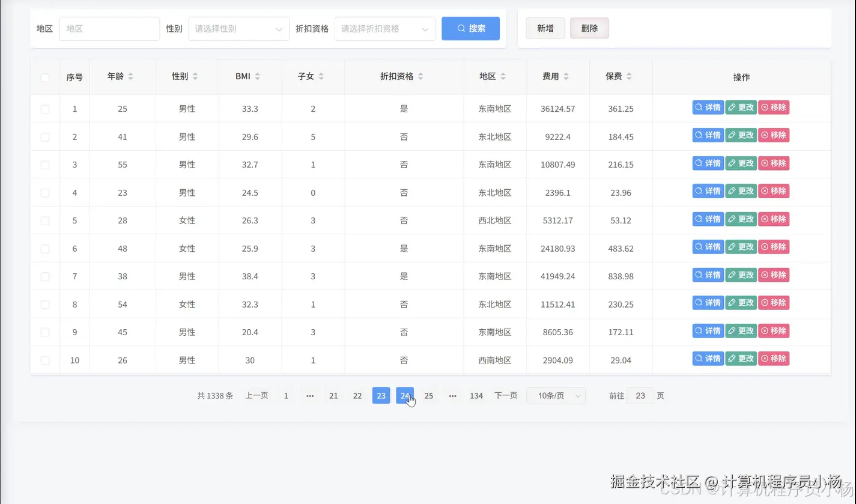This screenshot has width=856, height=504.
Task: Click premium cell 838.98
Action: (621, 276)
